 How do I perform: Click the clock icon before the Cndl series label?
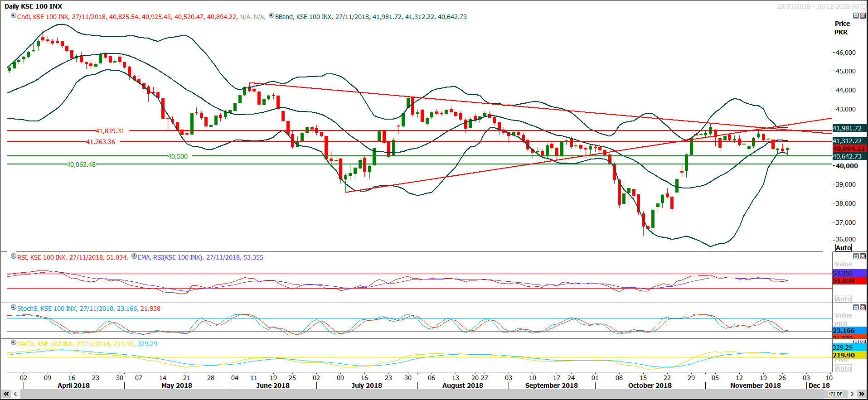[14, 16]
